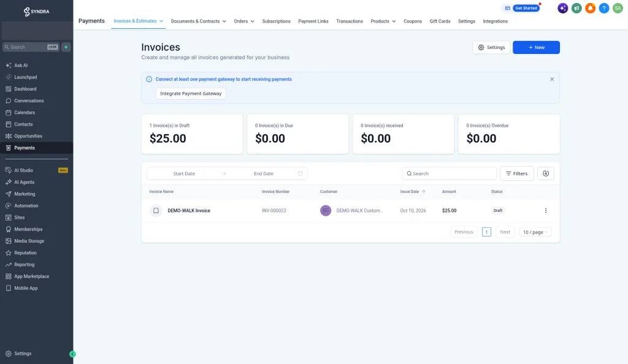
Task: Select the DEMO-WALK Invoice checkbox
Action: [x=156, y=211]
